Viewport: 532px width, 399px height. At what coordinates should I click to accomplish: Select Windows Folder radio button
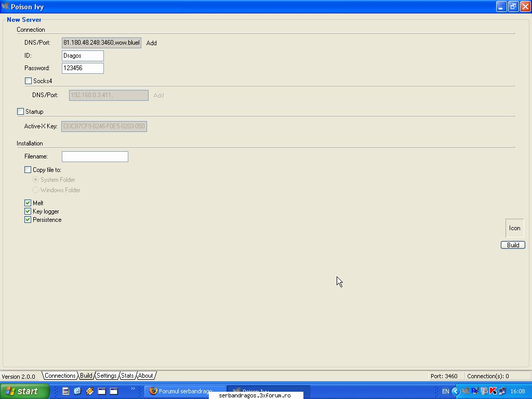(x=35, y=190)
